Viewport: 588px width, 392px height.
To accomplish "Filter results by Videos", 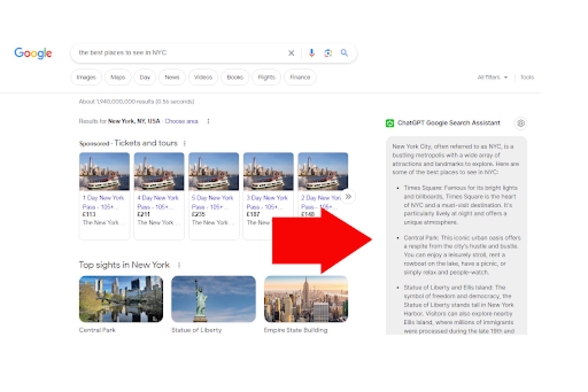I will click(203, 77).
